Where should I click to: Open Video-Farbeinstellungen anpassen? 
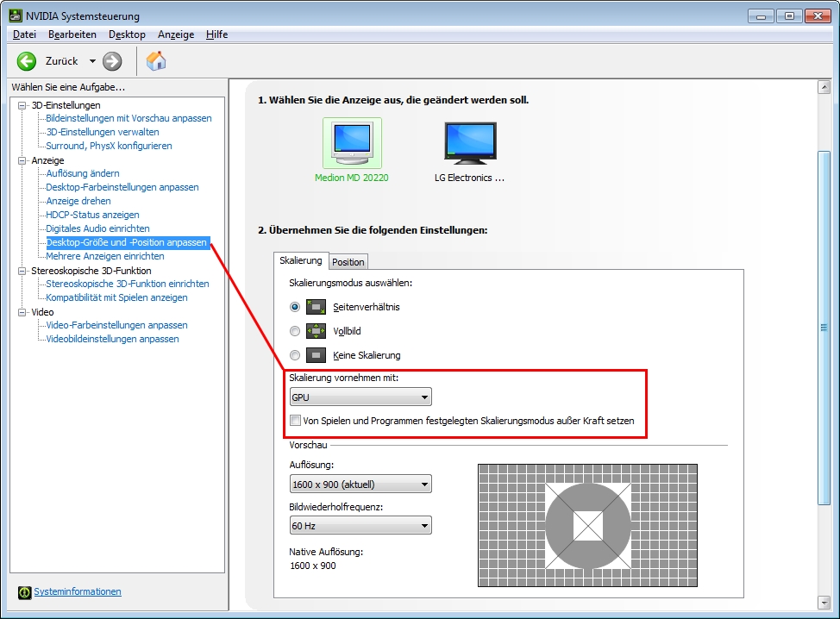[x=116, y=326]
